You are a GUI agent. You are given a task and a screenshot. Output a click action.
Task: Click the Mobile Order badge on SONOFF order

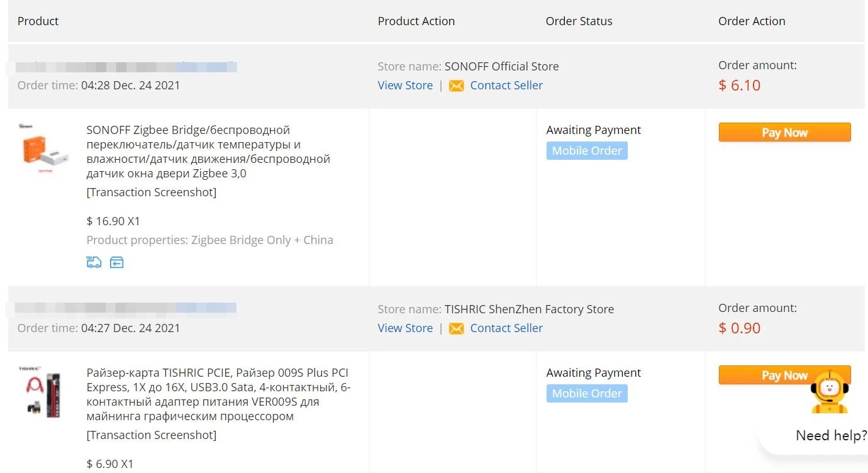pos(587,151)
